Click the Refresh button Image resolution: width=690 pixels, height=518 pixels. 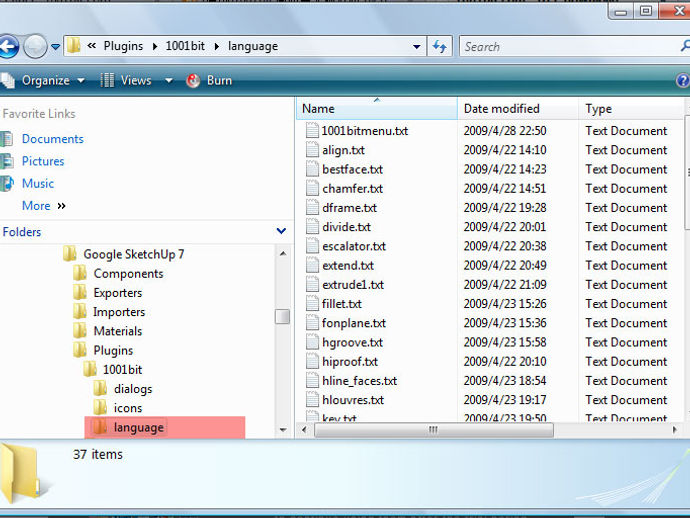[440, 46]
